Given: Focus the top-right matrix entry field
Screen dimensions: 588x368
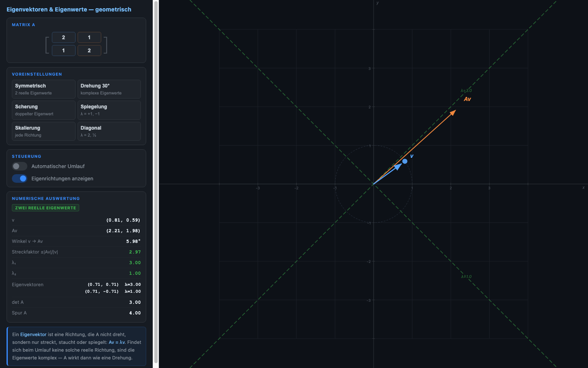Looking at the screenshot, I should tap(89, 38).
